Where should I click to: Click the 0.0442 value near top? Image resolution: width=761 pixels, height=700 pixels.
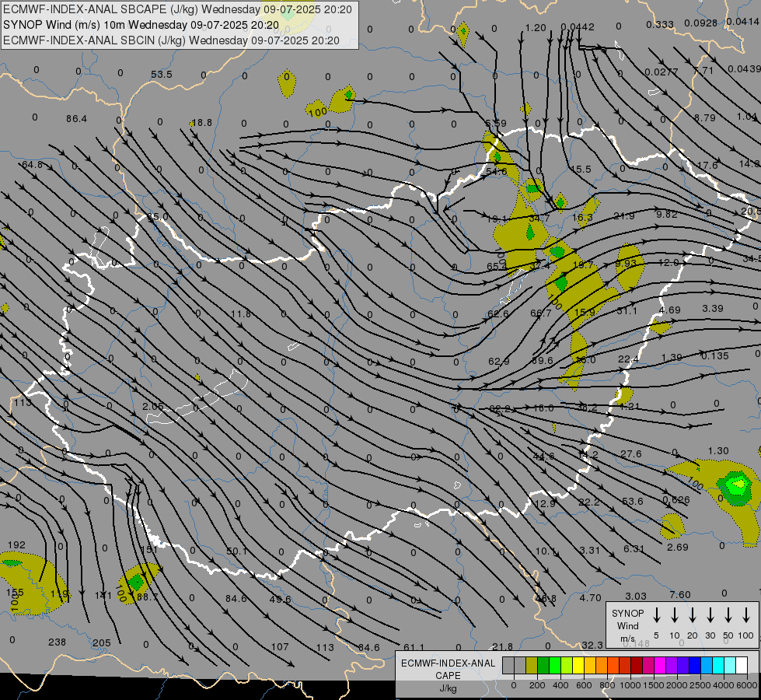578,27
